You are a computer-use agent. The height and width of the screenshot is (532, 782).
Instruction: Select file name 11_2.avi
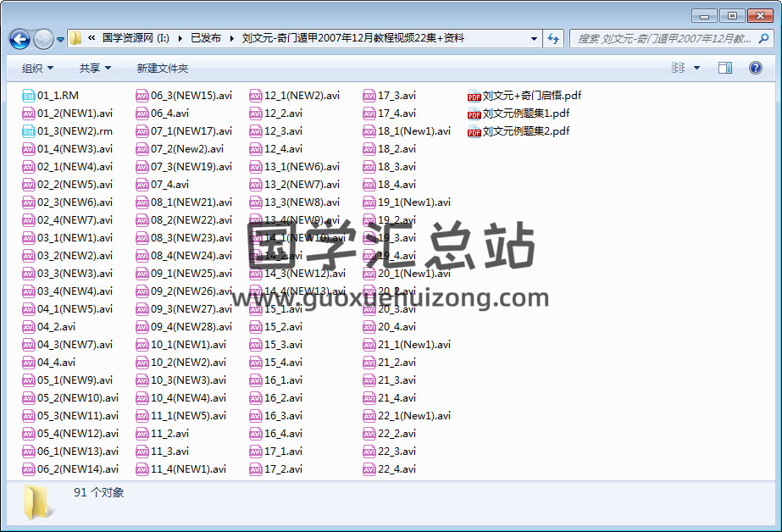pos(169,433)
